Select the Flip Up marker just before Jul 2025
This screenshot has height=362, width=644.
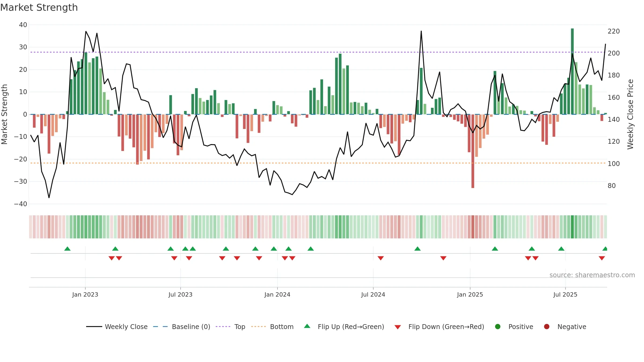pyautogui.click(x=561, y=249)
